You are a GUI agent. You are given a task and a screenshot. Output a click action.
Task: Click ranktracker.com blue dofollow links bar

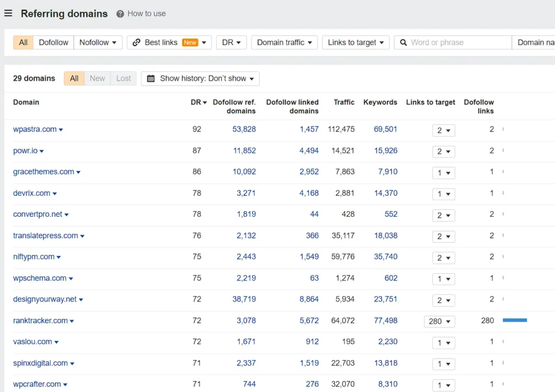515,320
